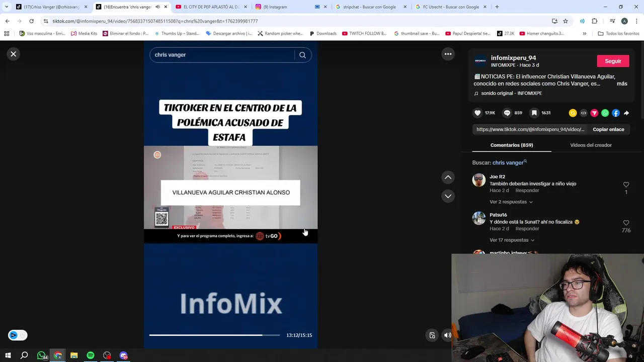Open 'Todos los favoritos' folder
The width and height of the screenshot is (644, 362).
click(x=618, y=34)
